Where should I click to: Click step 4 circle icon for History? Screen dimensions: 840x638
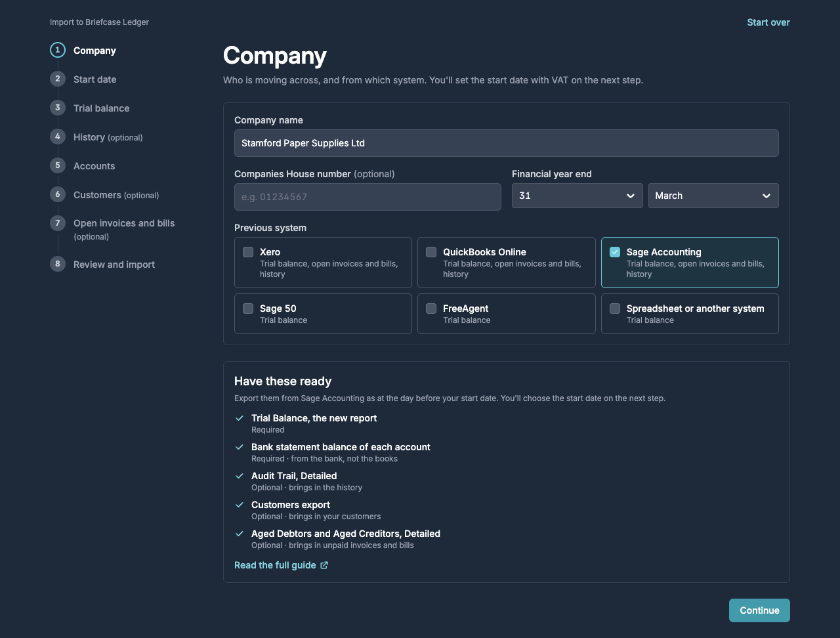[x=58, y=137]
